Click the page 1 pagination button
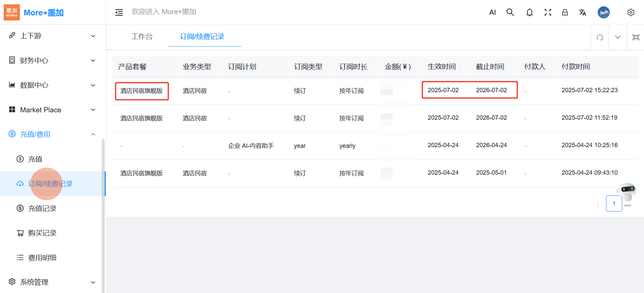Viewport: 644px width, 293px height. [x=614, y=203]
